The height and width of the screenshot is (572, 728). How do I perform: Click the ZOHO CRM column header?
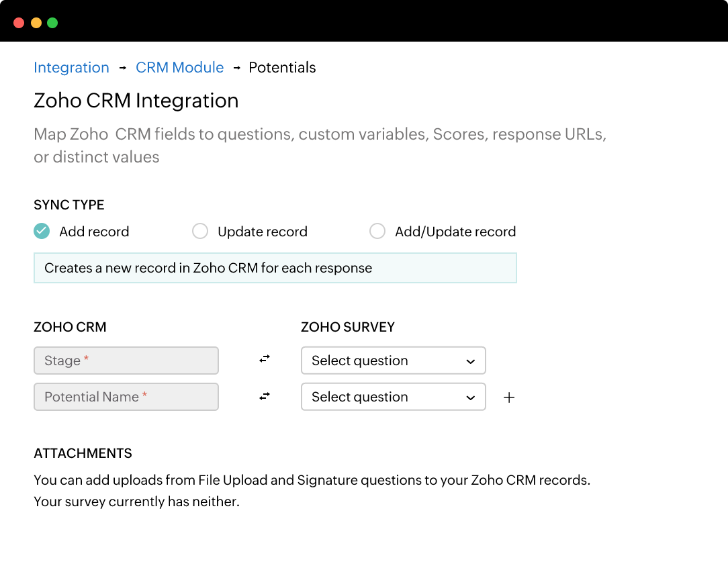tap(70, 327)
